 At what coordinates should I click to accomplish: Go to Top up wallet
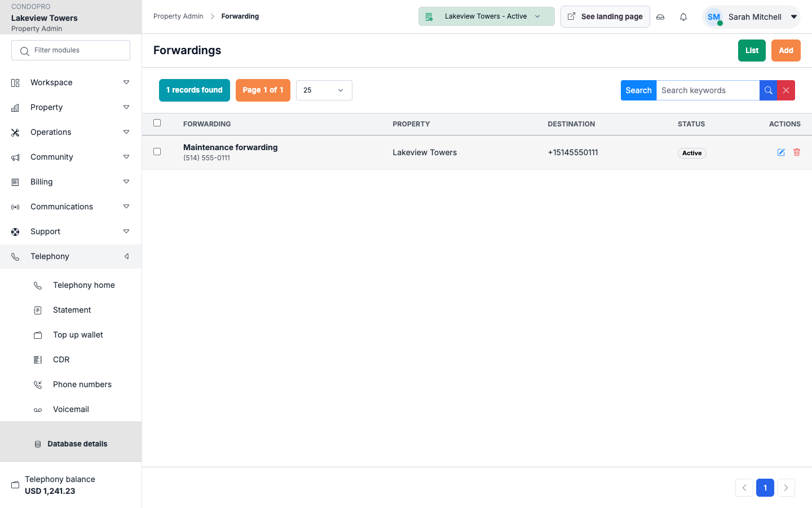(78, 335)
